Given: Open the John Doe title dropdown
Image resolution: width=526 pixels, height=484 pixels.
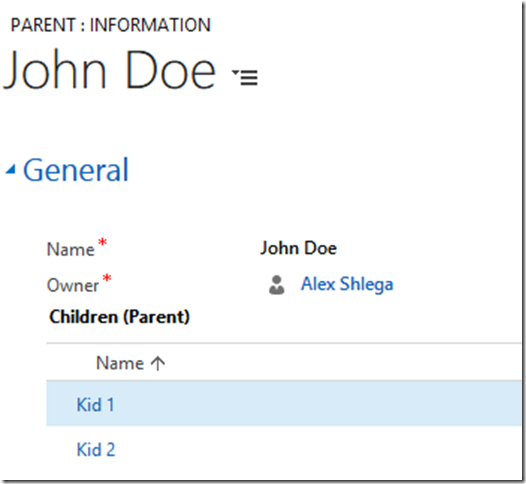Looking at the screenshot, I should (x=245, y=77).
